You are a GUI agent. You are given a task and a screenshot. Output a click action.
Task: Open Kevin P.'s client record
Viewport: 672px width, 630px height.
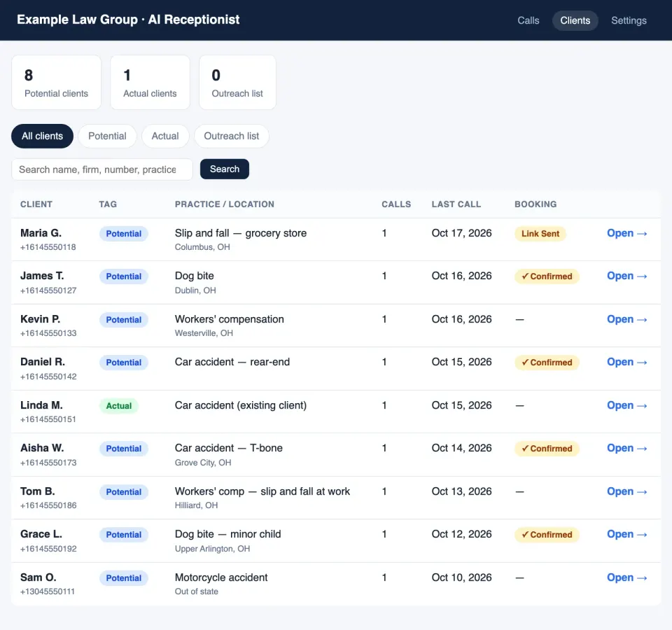click(626, 319)
